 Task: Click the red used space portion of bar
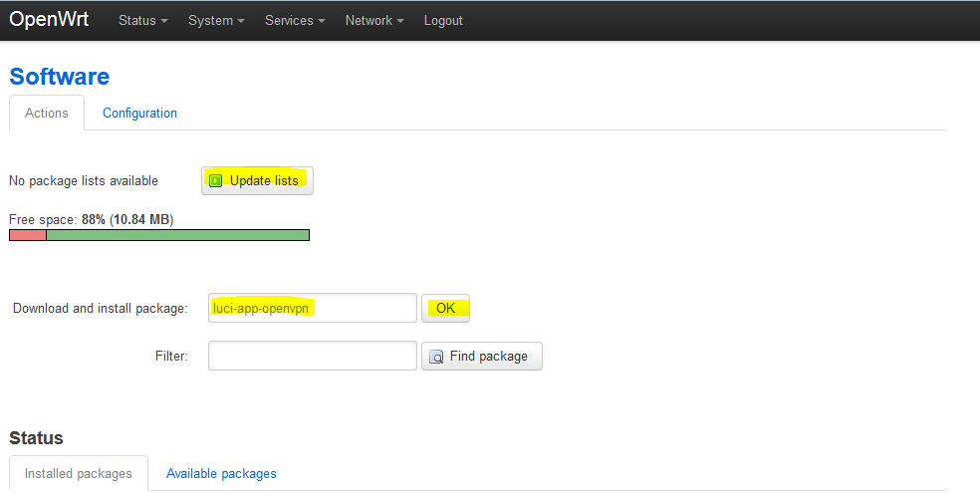[27, 235]
